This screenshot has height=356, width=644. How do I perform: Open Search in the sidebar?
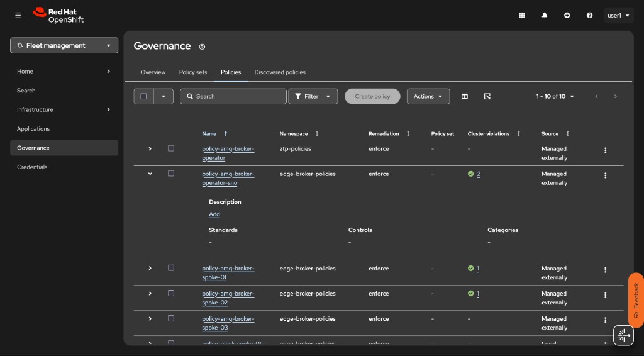[x=64, y=91]
